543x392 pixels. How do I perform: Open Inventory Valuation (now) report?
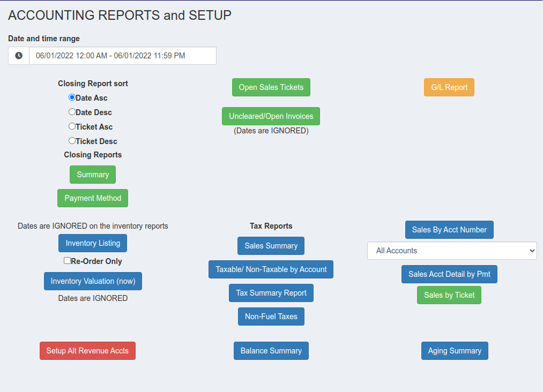pos(93,281)
